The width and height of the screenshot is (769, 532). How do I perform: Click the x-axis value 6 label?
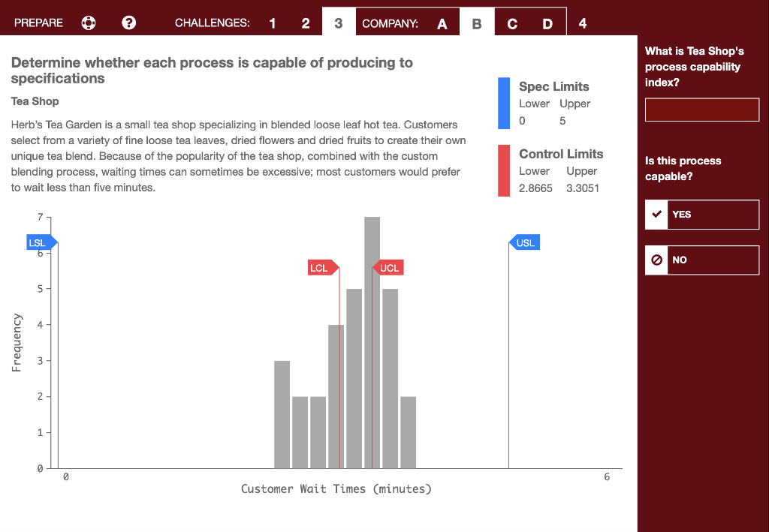607,476
